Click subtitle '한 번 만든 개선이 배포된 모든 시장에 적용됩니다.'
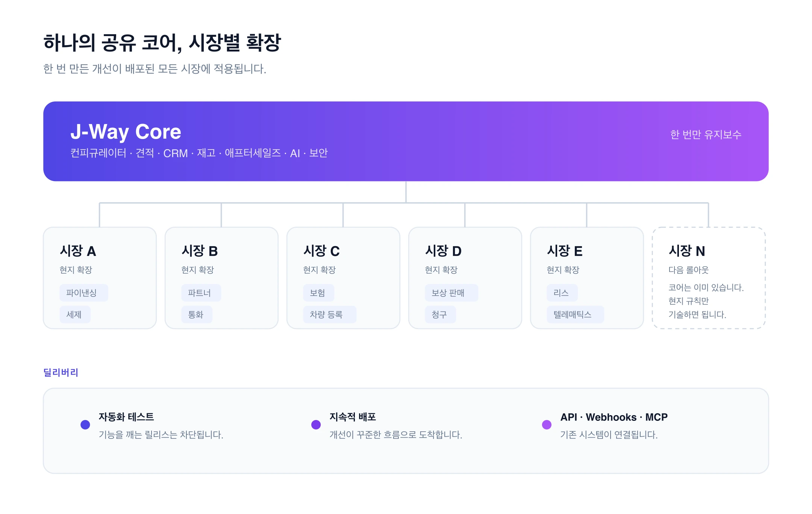812x514 pixels. pos(155,69)
